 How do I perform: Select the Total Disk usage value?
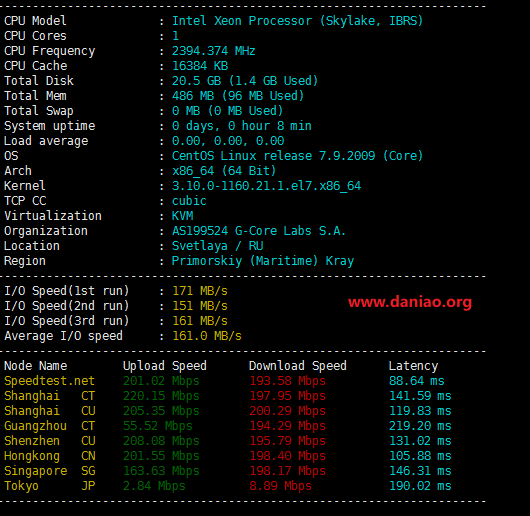pos(245,81)
